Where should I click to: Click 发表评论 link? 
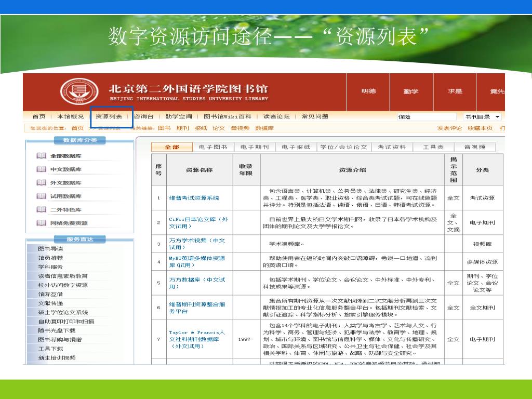pos(449,128)
